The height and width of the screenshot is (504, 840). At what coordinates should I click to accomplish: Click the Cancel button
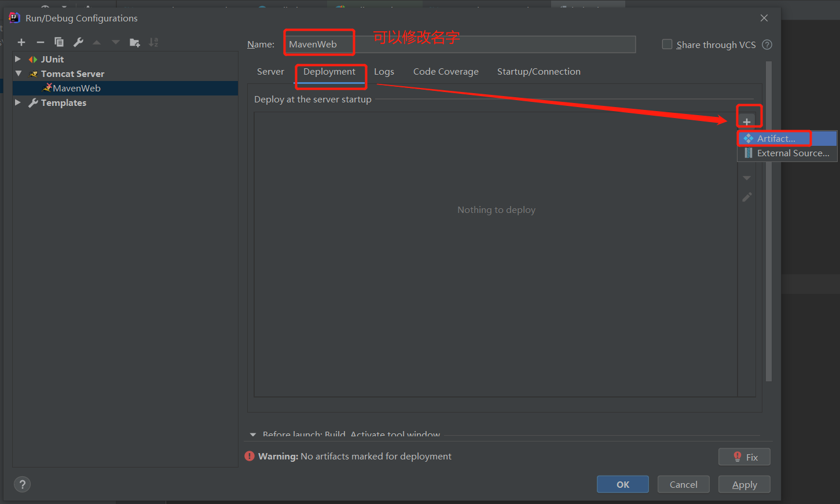click(684, 484)
